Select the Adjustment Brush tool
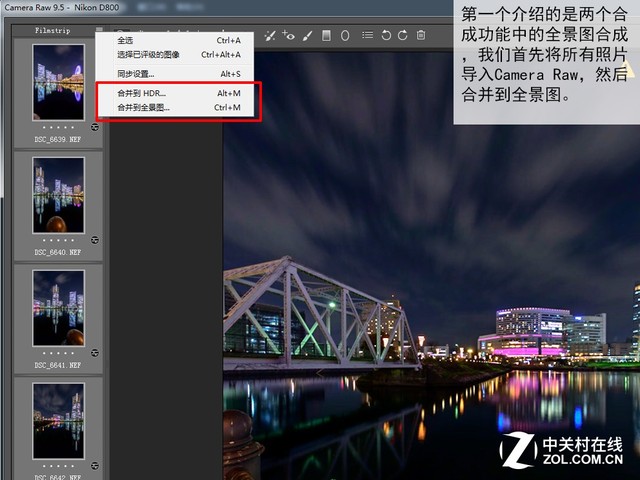 point(307,36)
